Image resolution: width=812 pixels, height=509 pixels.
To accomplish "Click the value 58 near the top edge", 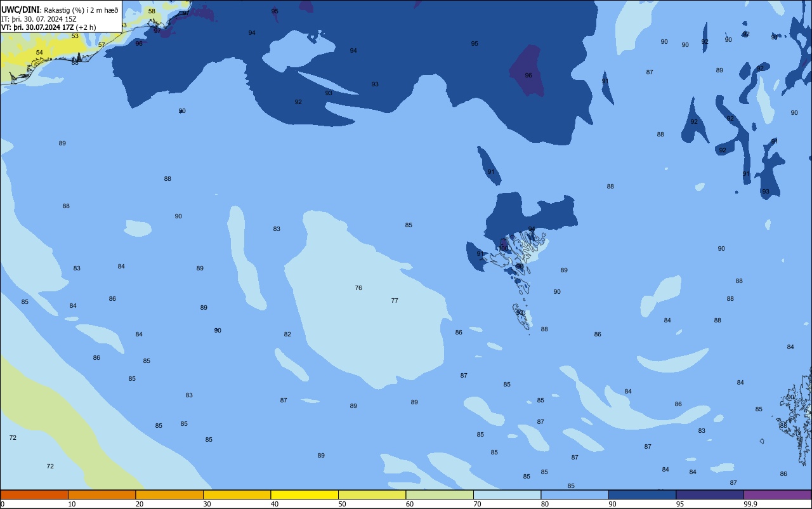I will click(152, 11).
